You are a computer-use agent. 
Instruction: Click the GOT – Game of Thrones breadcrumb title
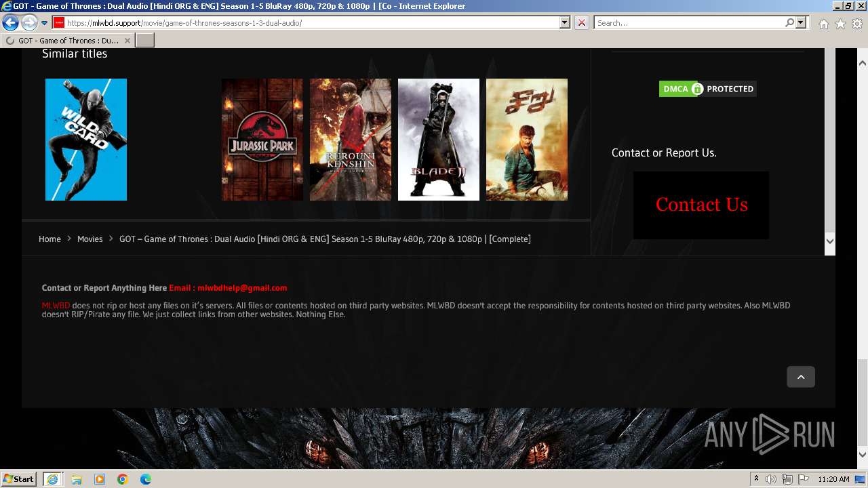tap(325, 239)
